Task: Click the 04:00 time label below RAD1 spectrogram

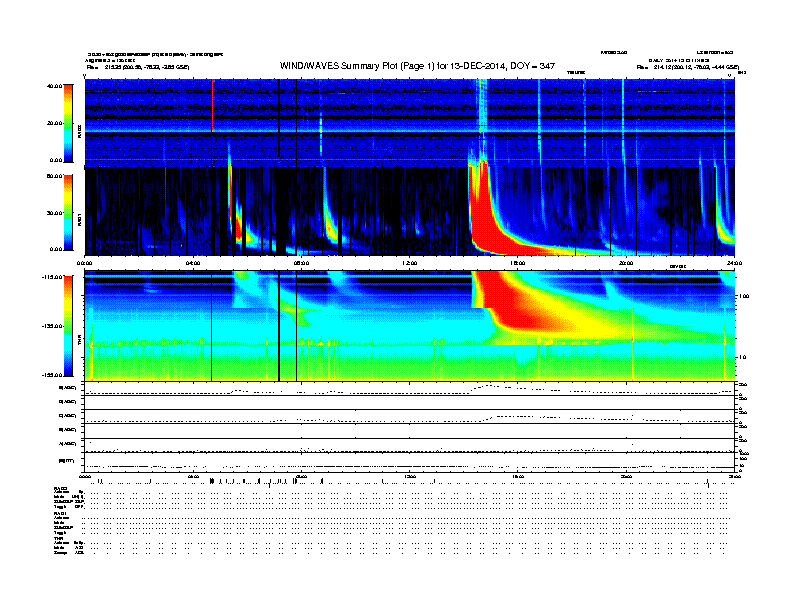Action: 193,263
